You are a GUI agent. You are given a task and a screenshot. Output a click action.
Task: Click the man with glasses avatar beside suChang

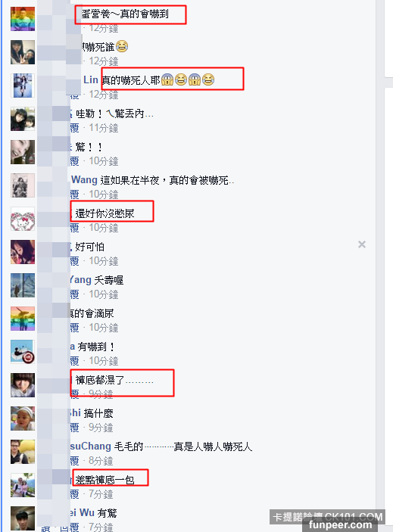coord(23,452)
